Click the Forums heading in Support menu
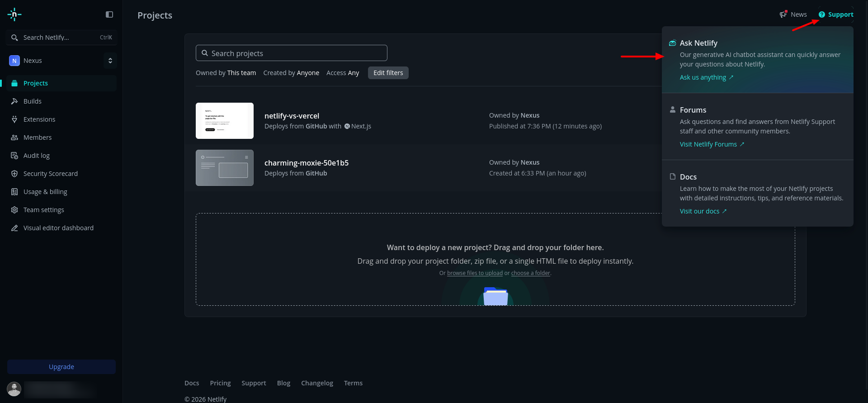Viewport: 868px width, 403px height. 693,110
